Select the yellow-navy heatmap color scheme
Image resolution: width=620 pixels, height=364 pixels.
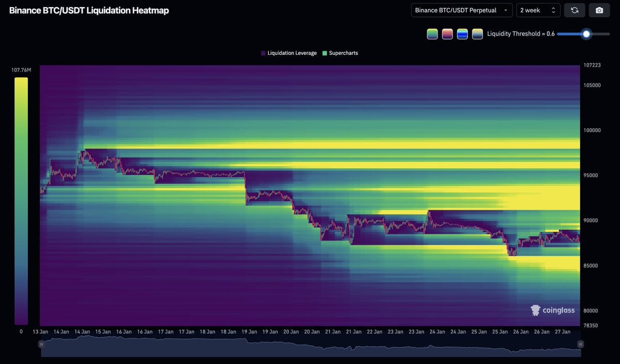click(x=477, y=34)
